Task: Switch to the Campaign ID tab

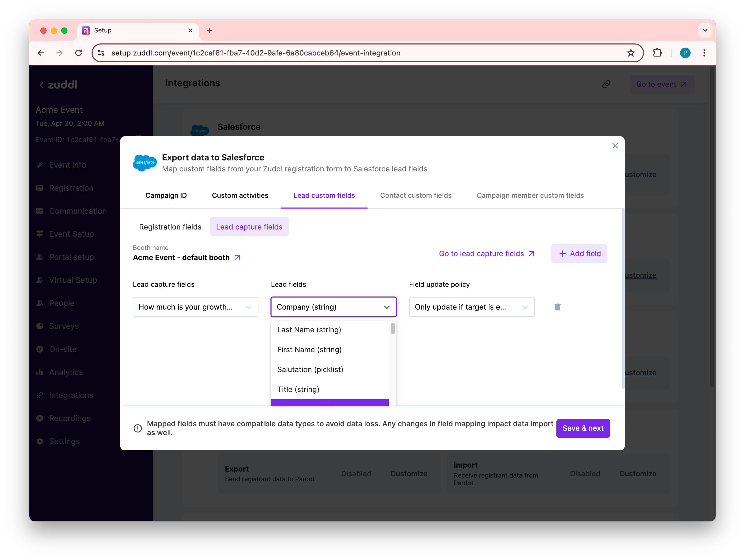Action: (x=166, y=195)
